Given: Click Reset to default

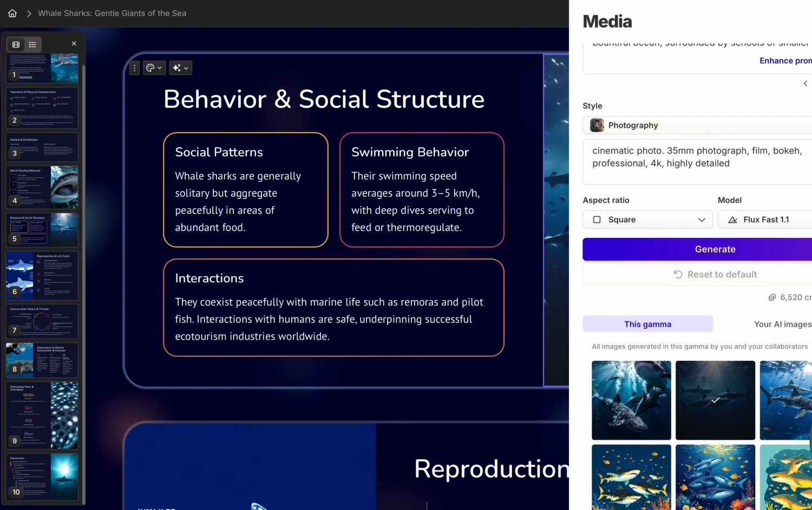Looking at the screenshot, I should tap(715, 275).
